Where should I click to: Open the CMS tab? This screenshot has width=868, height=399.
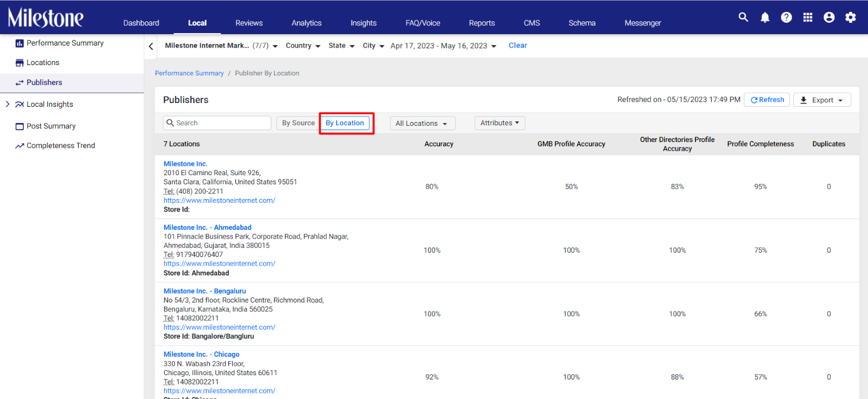(532, 23)
